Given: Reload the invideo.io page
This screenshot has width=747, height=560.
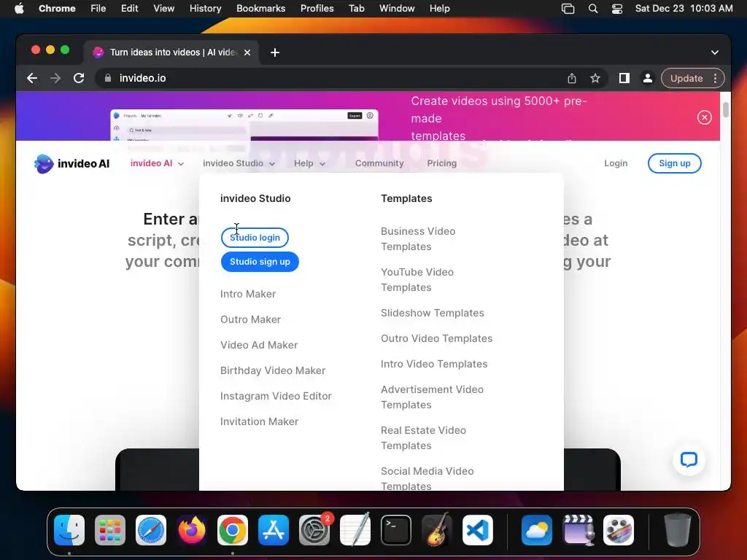Looking at the screenshot, I should (x=79, y=78).
